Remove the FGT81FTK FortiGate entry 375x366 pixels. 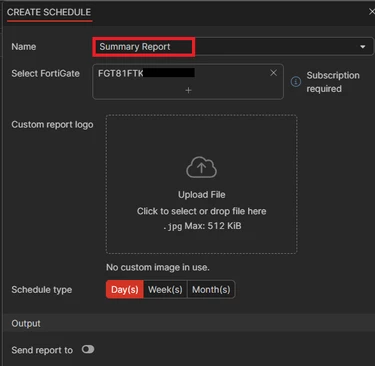coord(273,73)
